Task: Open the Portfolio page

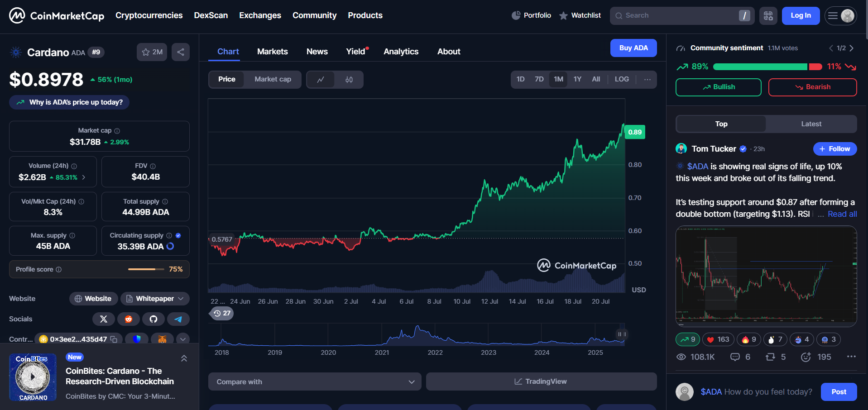Action: point(531,15)
